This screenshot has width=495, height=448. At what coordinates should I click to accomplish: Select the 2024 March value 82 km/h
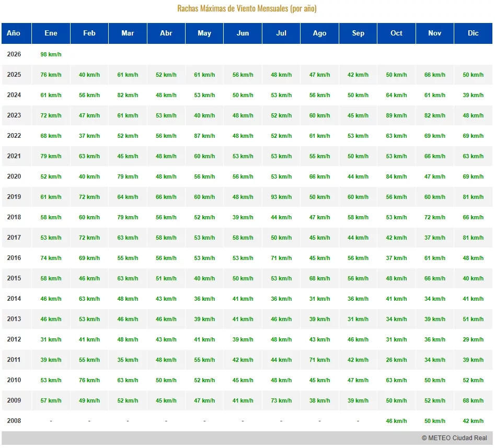pos(128,95)
